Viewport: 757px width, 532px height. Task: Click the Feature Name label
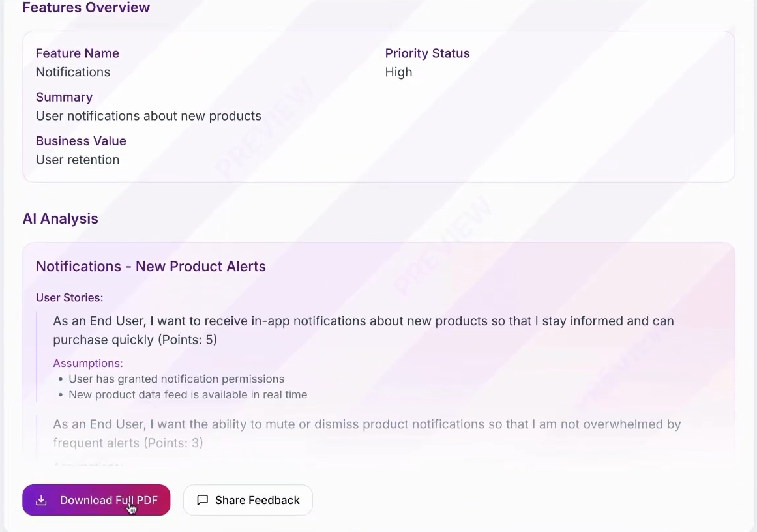tap(77, 53)
